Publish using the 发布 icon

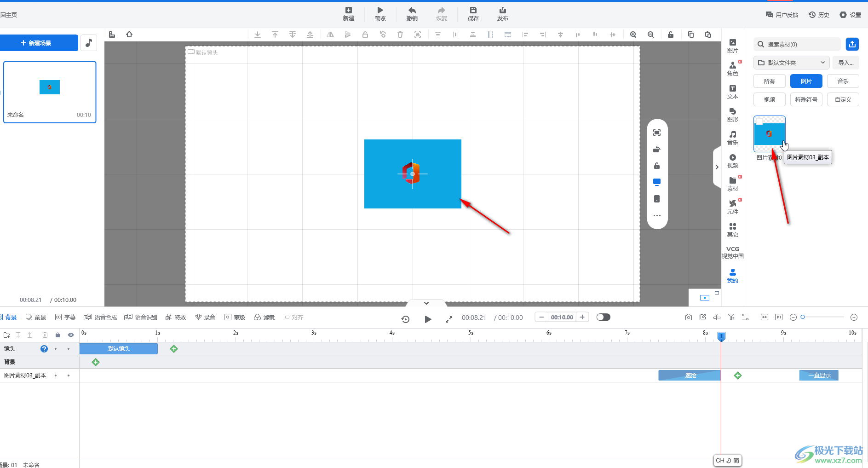[502, 14]
